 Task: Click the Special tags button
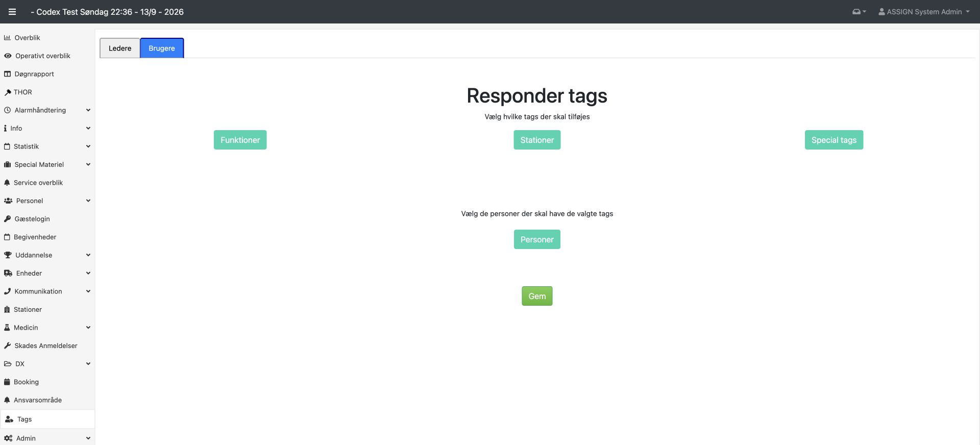[834, 140]
